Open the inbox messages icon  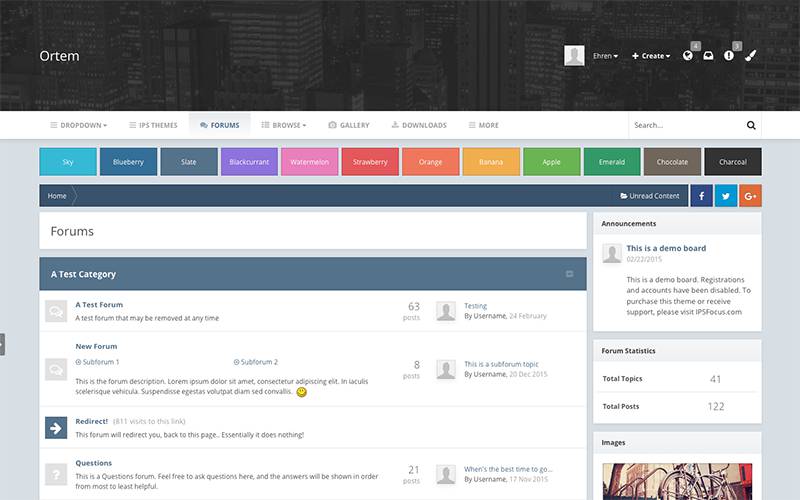click(708, 56)
